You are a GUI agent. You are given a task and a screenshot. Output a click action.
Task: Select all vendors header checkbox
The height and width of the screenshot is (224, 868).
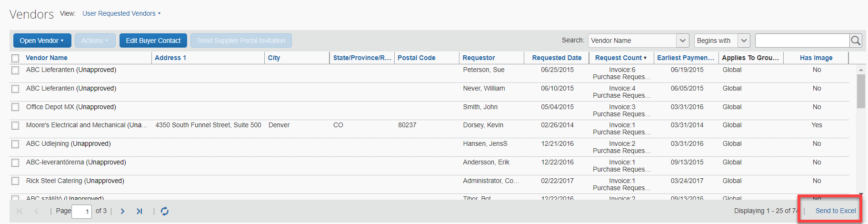coord(15,58)
